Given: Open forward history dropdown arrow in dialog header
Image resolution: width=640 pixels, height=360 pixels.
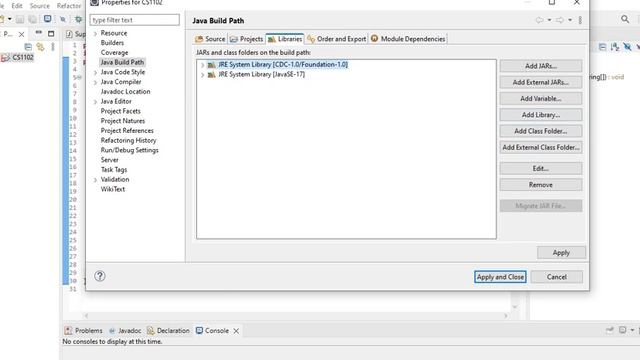Looking at the screenshot, I should tap(570, 20).
